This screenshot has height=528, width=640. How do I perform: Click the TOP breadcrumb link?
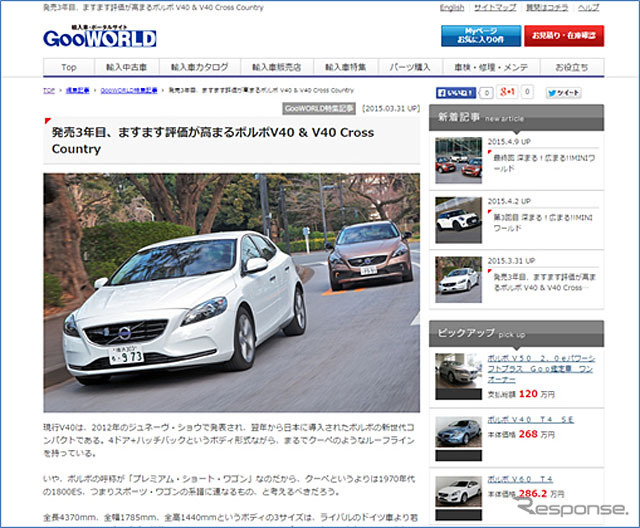pos(49,91)
